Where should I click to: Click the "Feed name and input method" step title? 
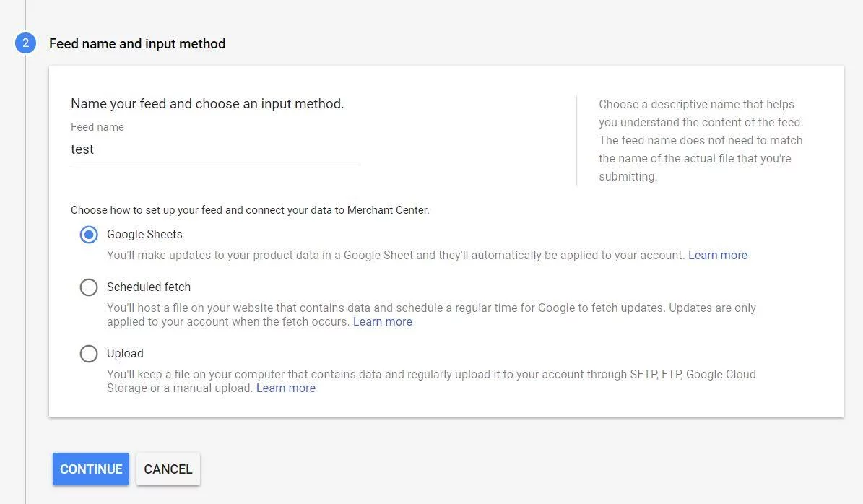[137, 44]
